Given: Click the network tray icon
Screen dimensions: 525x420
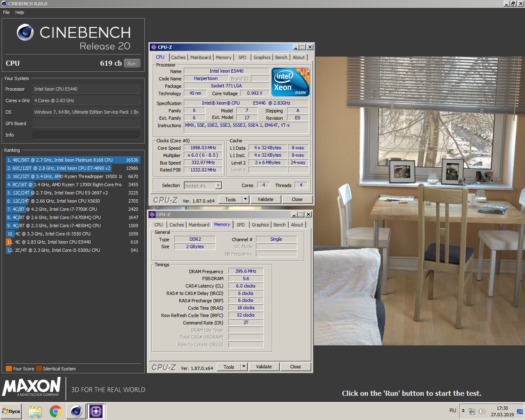Looking at the screenshot, I should [472, 411].
